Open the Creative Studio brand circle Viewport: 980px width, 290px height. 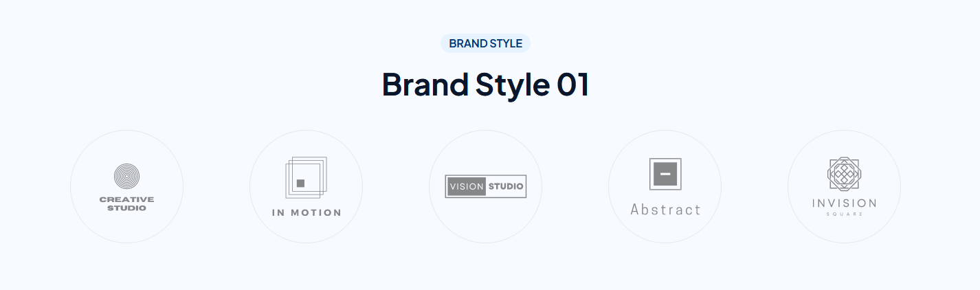coord(127,186)
